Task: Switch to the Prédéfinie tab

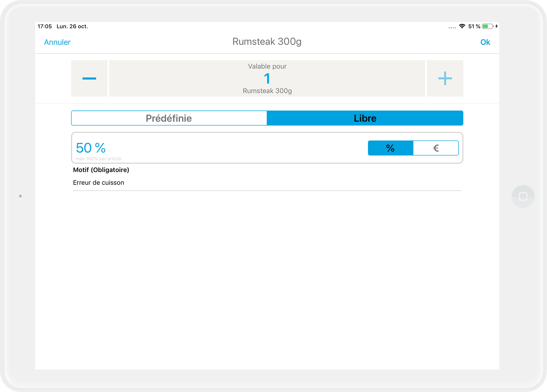Action: pos(169,118)
